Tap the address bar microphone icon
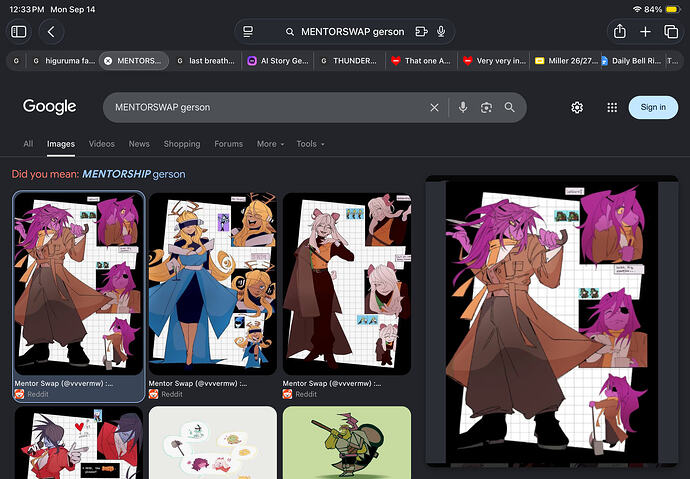This screenshot has width=690, height=479. (x=441, y=32)
